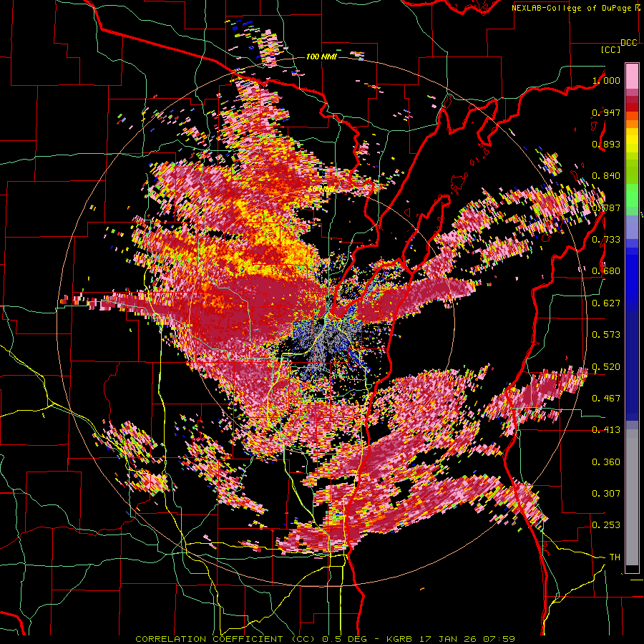This screenshot has height=644, width=644.
Task: Select the 0.840 legend value
Action: point(606,176)
